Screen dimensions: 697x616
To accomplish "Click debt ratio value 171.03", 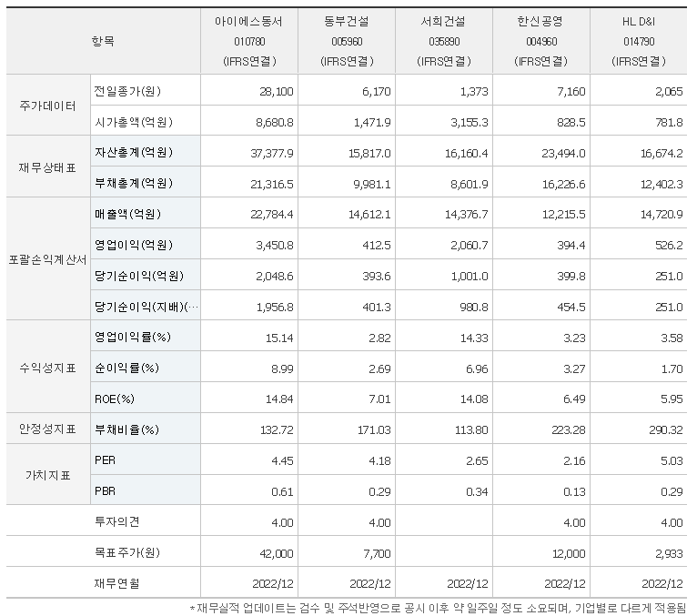I will point(374,430).
